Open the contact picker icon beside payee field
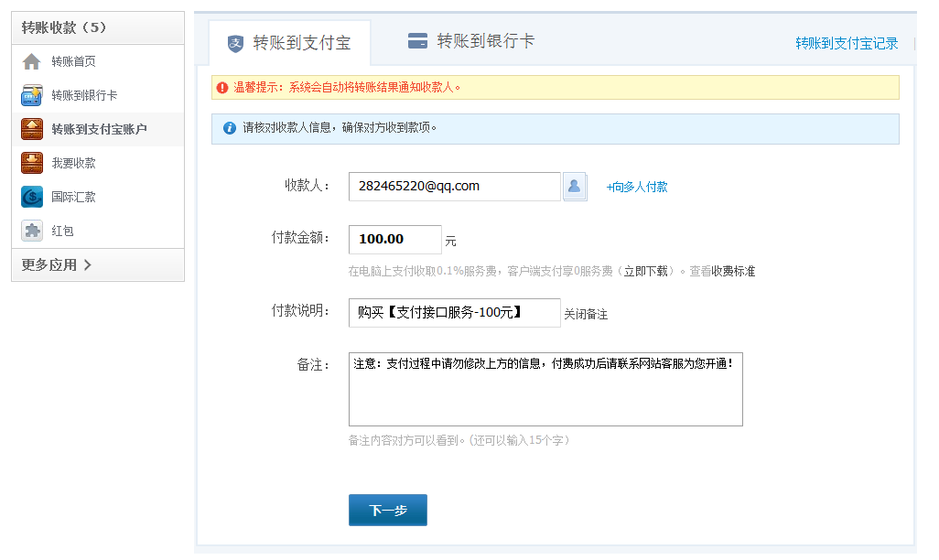Viewport: 939px width, 560px height. coord(575,187)
